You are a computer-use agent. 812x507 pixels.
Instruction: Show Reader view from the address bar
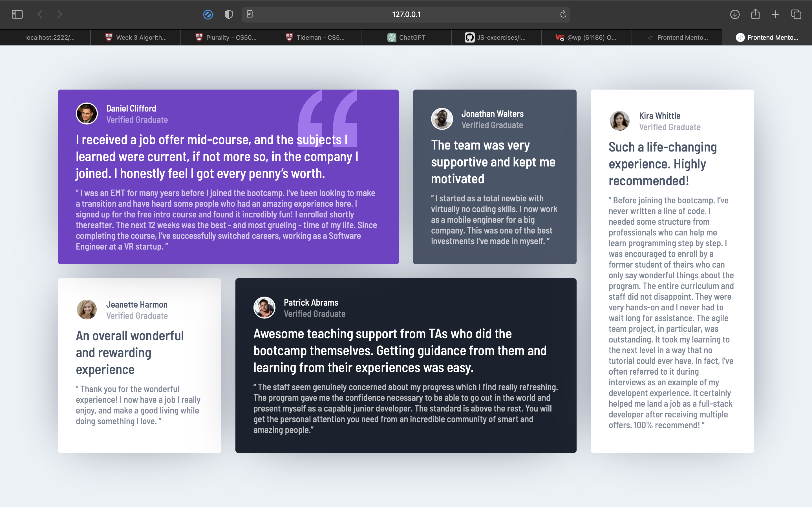[250, 14]
